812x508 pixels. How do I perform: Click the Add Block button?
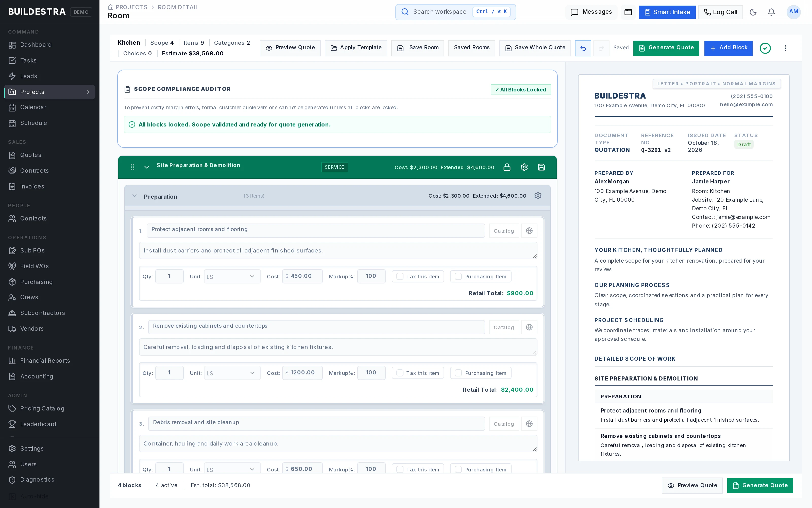click(728, 48)
